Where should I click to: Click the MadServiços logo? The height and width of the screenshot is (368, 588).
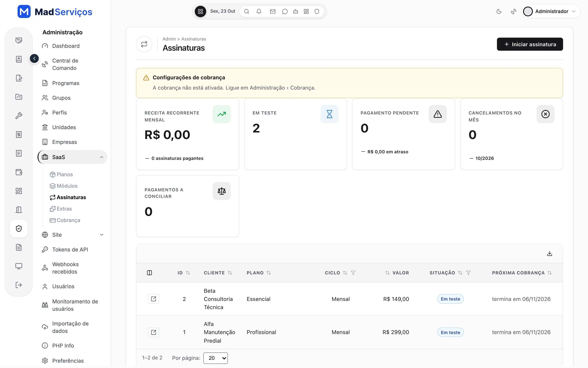click(x=55, y=11)
